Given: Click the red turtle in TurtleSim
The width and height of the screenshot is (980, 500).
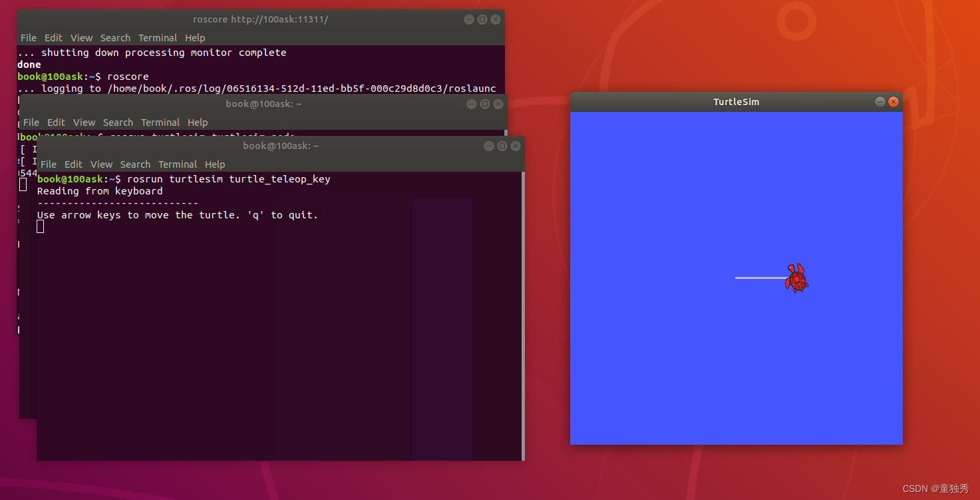Looking at the screenshot, I should [x=796, y=278].
